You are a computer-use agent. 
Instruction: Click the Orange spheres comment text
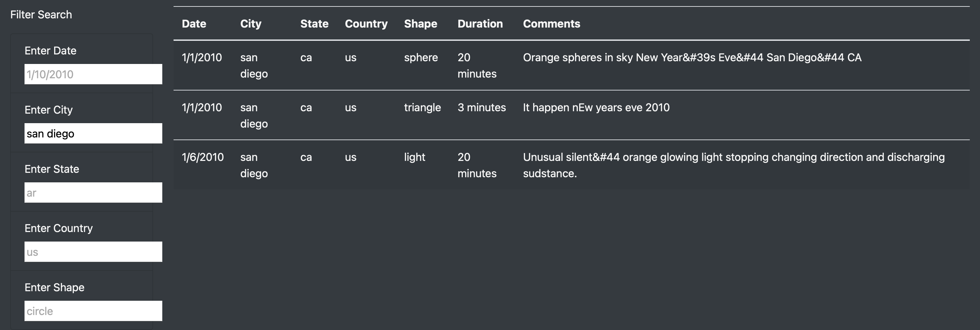tap(692, 57)
